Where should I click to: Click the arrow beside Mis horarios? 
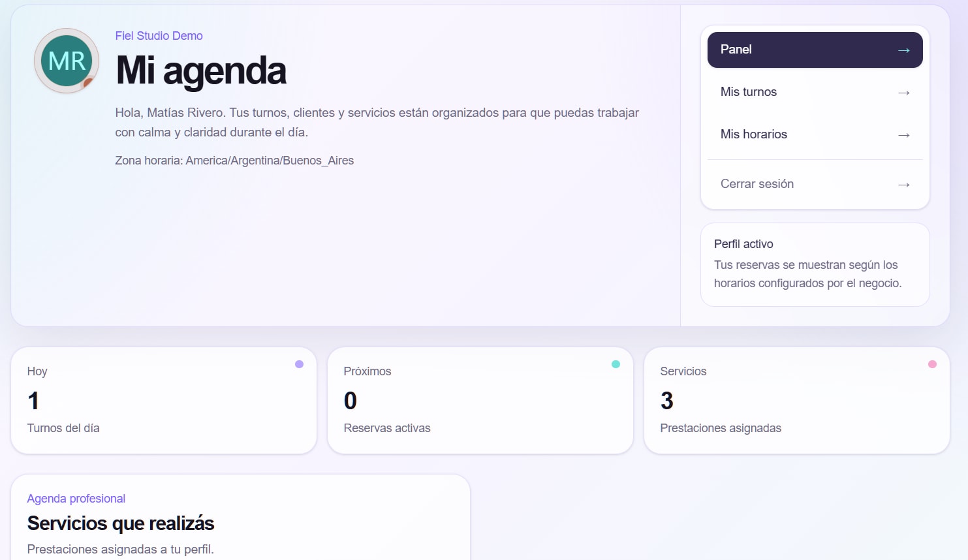(904, 135)
